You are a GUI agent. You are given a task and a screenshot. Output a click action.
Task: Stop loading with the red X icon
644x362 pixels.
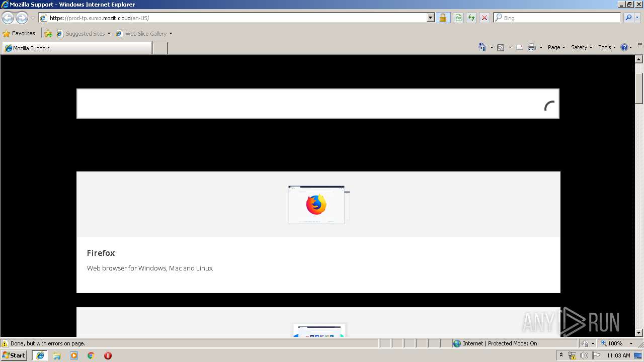[x=485, y=18]
